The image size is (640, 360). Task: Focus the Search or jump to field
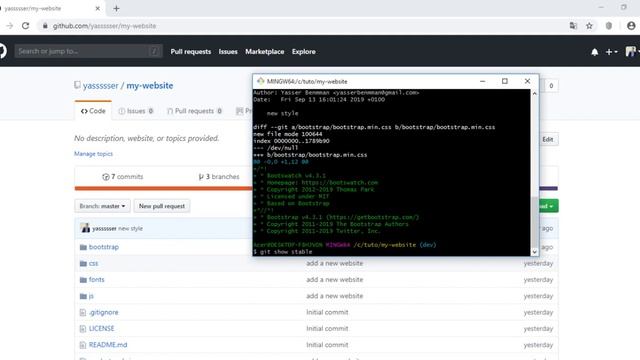click(88, 51)
